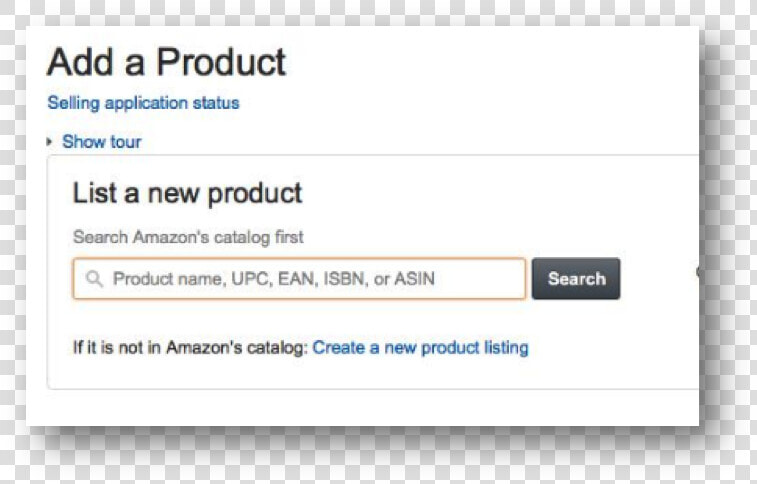Click the List a new product heading
757x484 pixels.
click(x=187, y=194)
